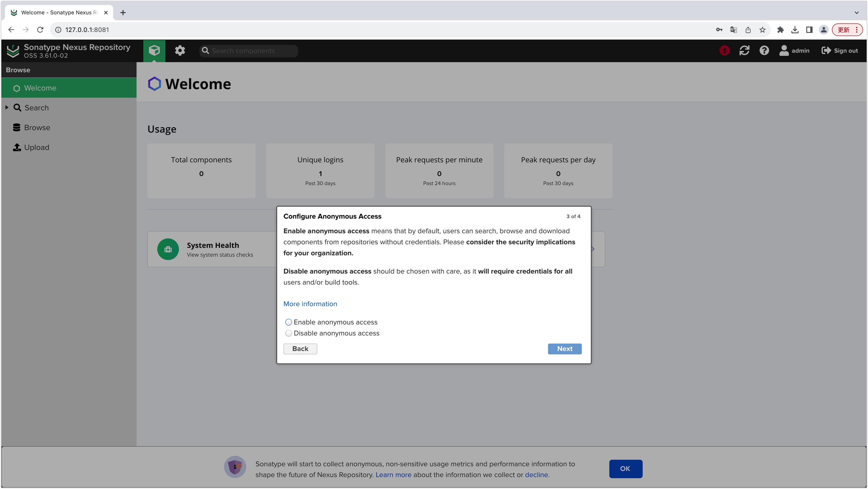Image resolution: width=868 pixels, height=489 pixels.
Task: Click the red system status alert icon
Action: 724,50
